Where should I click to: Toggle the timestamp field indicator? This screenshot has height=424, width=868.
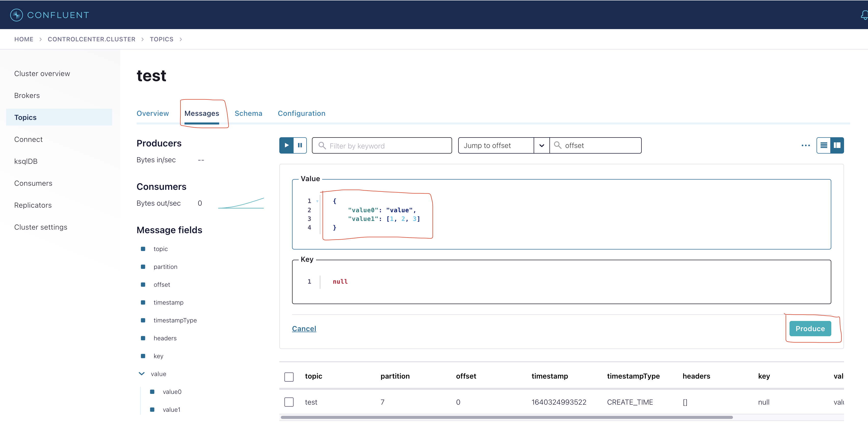click(x=143, y=303)
